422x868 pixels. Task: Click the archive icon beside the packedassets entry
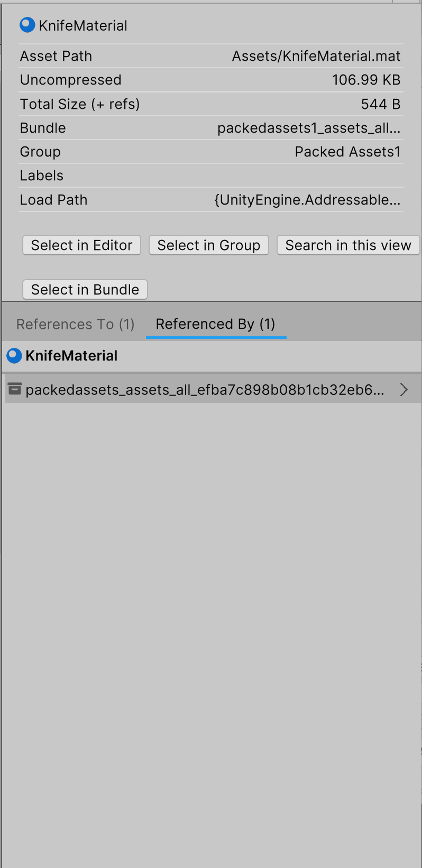pyautogui.click(x=15, y=389)
